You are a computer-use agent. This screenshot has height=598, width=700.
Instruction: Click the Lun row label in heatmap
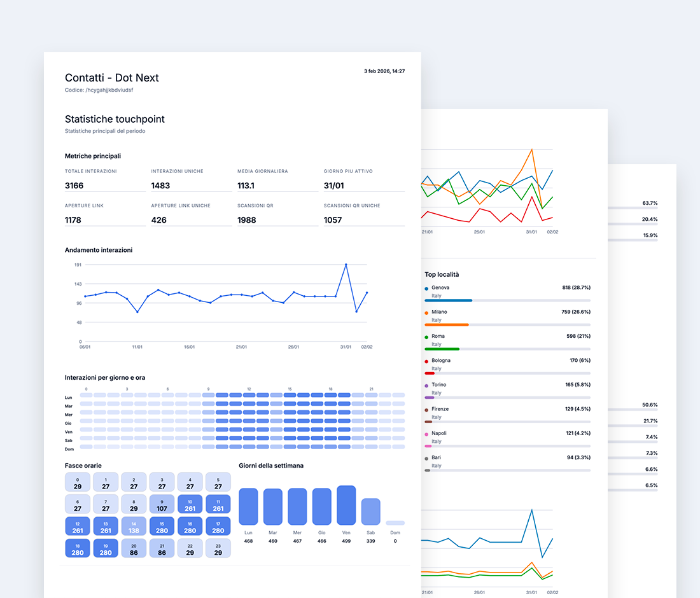pos(69,397)
